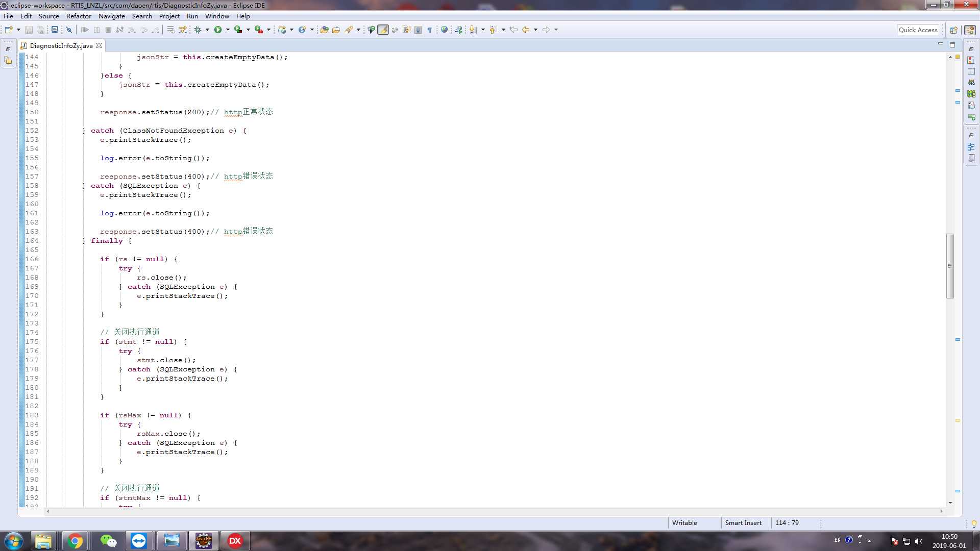
Task: Open WeChat from the taskbar
Action: pyautogui.click(x=108, y=541)
